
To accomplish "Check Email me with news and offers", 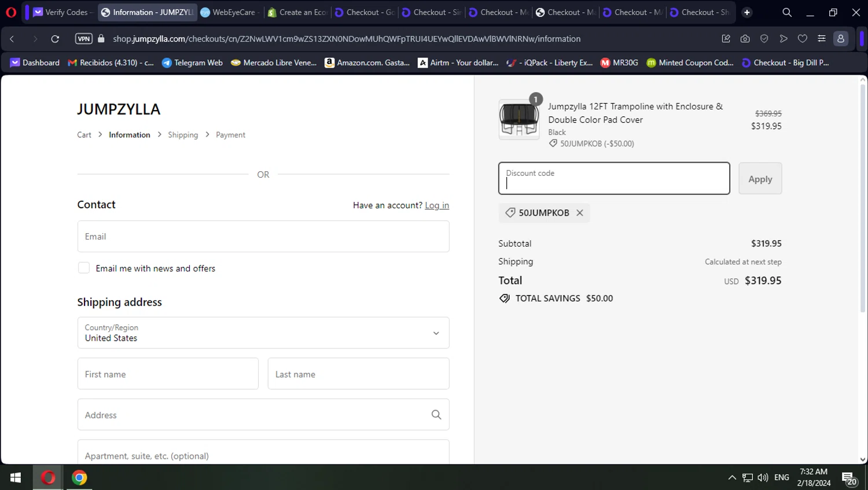I will click(84, 268).
